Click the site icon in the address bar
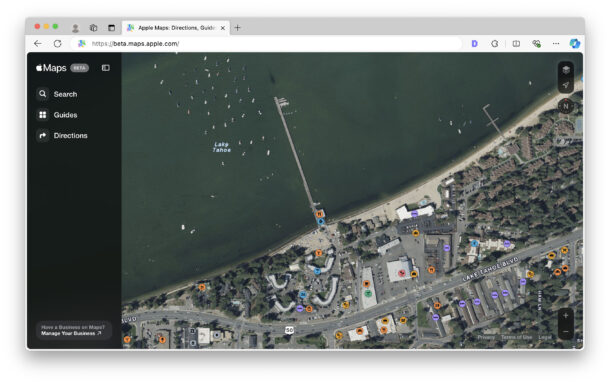The width and height of the screenshot is (610, 384). click(82, 44)
